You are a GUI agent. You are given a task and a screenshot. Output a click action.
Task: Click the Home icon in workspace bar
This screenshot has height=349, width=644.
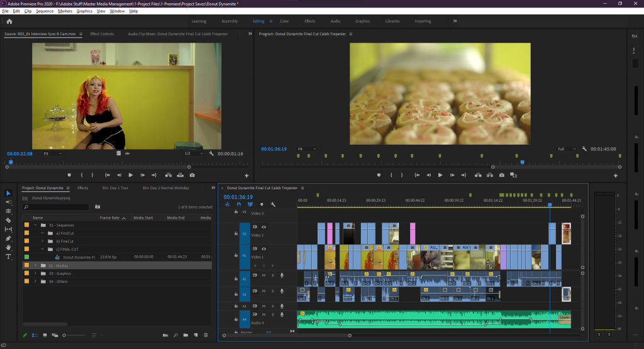click(9, 21)
